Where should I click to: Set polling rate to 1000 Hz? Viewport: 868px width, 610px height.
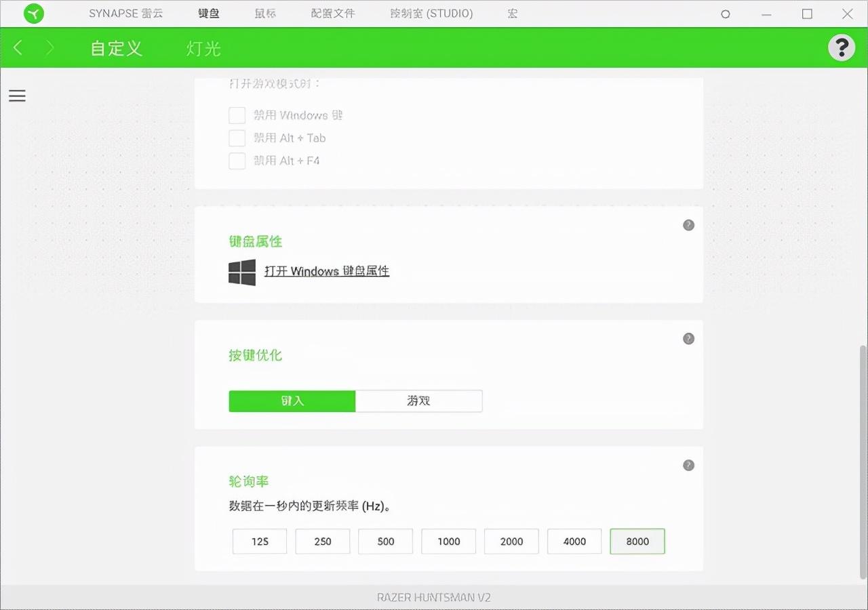tap(449, 541)
